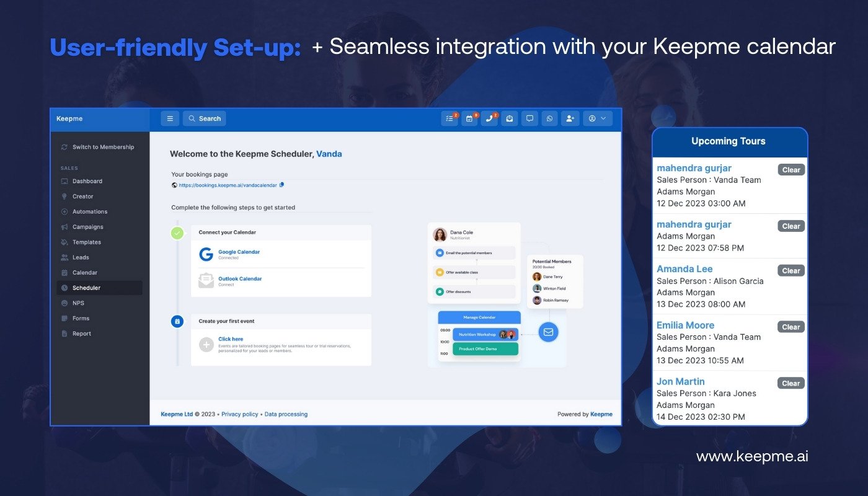
Task: Click the Search field in top bar
Action: click(x=205, y=118)
